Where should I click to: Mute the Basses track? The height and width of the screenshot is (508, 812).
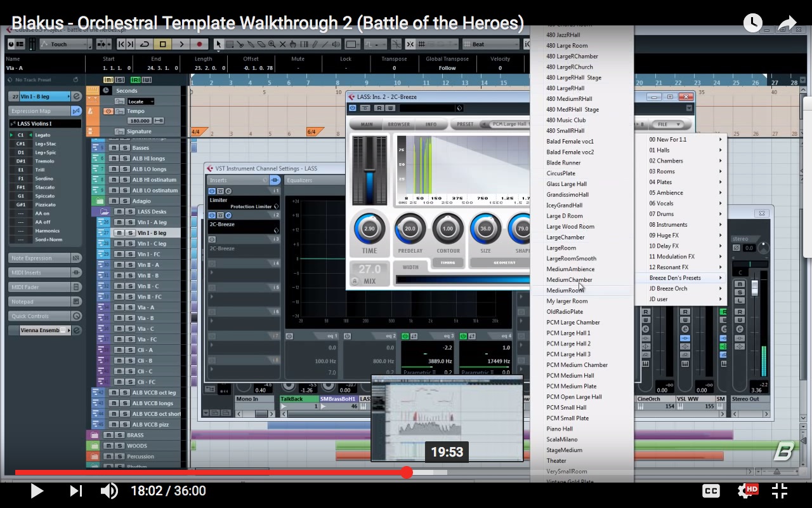point(113,148)
